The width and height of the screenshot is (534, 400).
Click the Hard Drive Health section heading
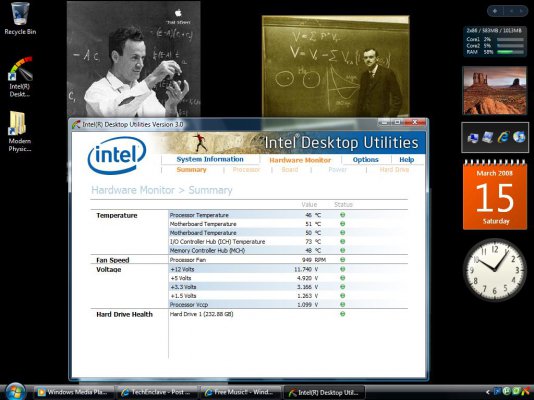(124, 314)
